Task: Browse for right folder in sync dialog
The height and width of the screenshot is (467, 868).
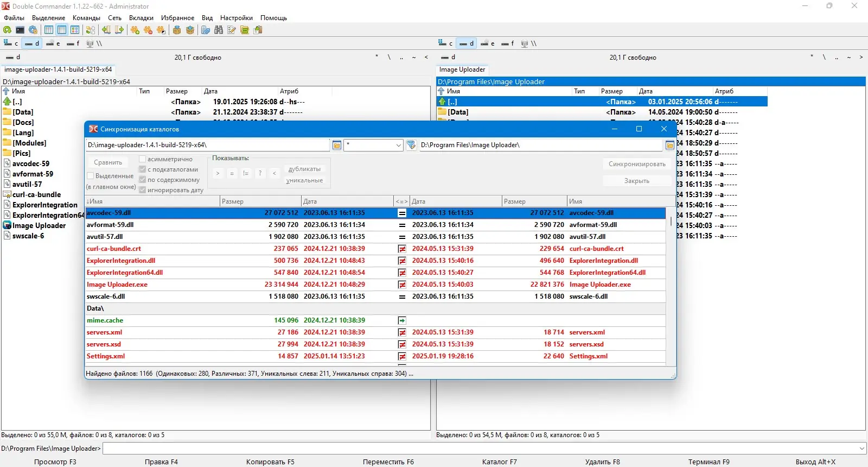Action: point(669,145)
